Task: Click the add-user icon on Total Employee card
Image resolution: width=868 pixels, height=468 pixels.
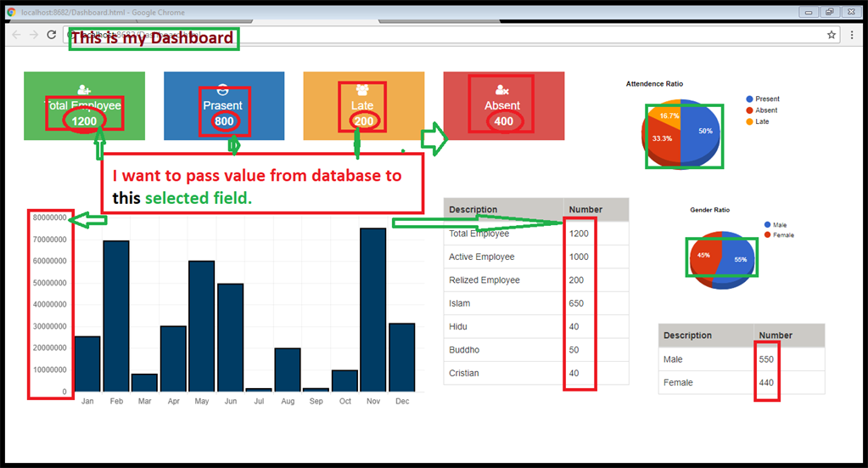Action: [x=84, y=90]
